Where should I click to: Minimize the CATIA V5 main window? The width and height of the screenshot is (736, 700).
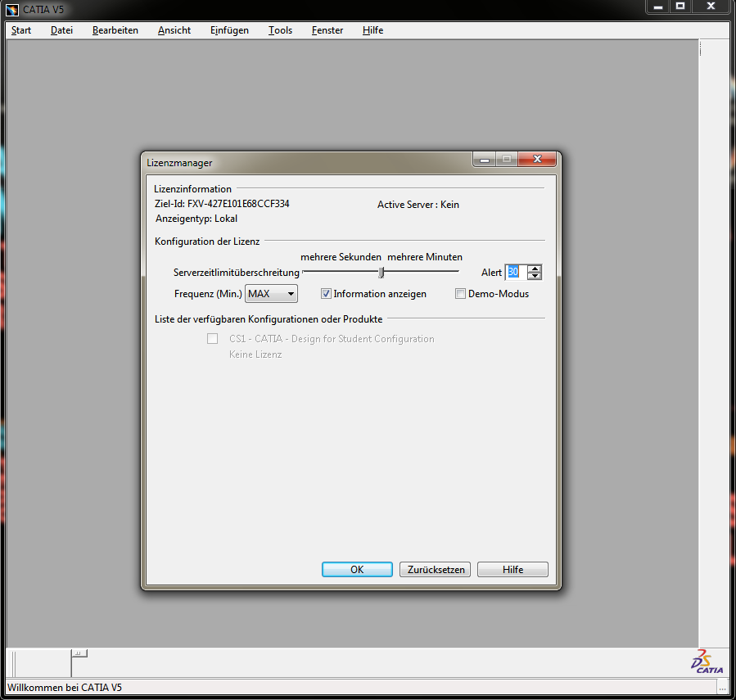click(658, 7)
